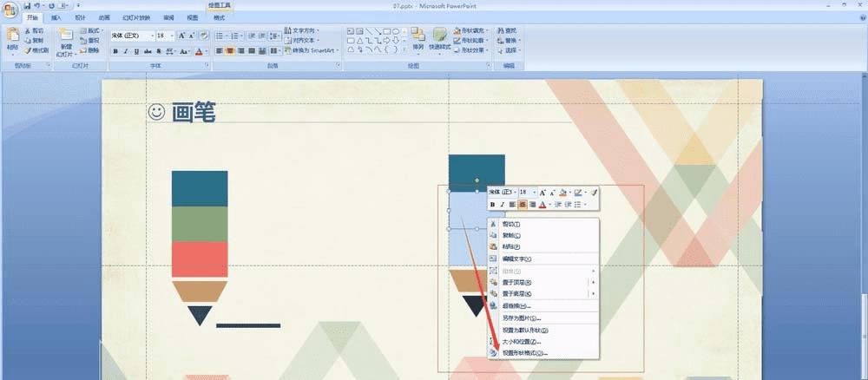Open the ribbon font name dropdown
The height and width of the screenshot is (380, 868).
152,36
